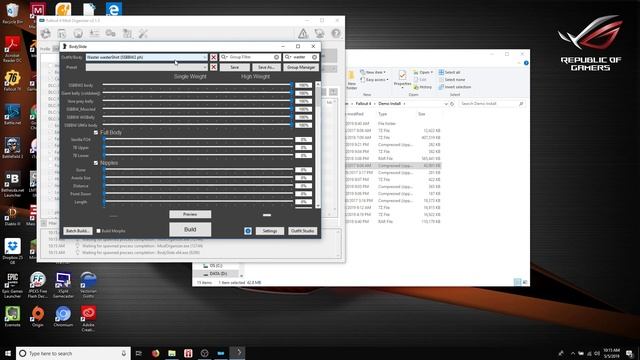Select DATA (D:) drive in Explorer sidebar
The image size is (640, 360).
click(x=218, y=273)
